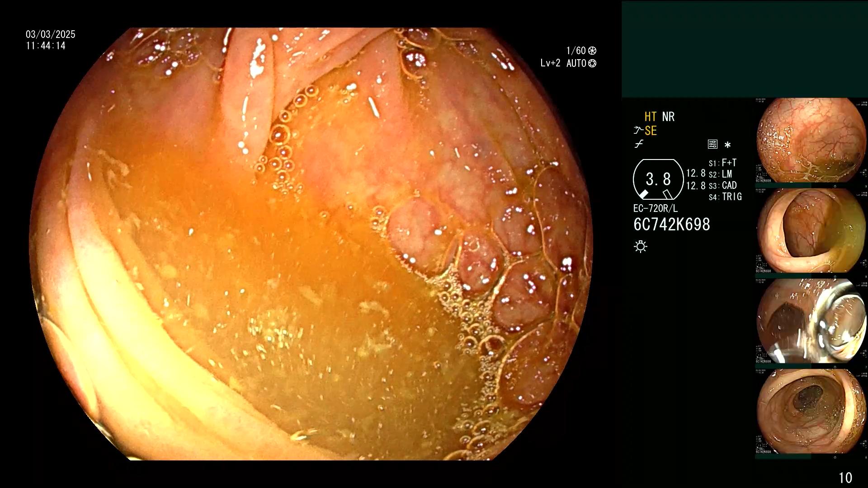Click the serial number 6C742K698
The height and width of the screenshot is (488, 868).
coord(672,225)
